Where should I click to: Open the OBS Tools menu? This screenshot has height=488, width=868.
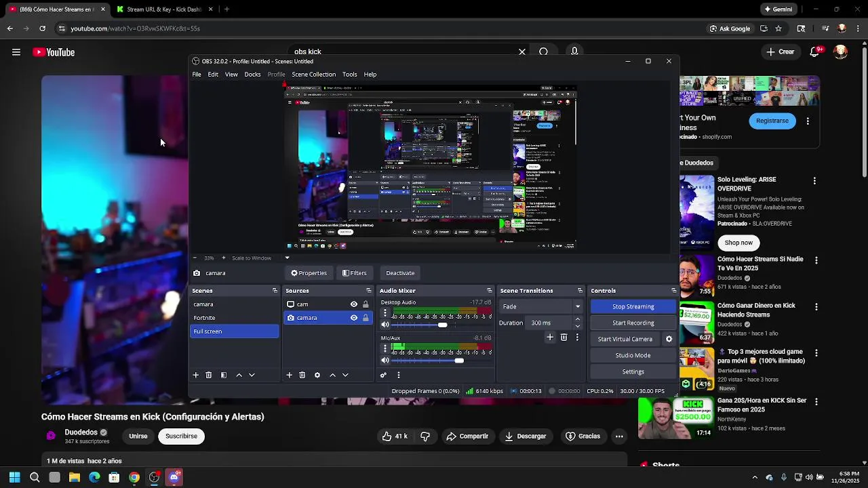click(x=350, y=75)
